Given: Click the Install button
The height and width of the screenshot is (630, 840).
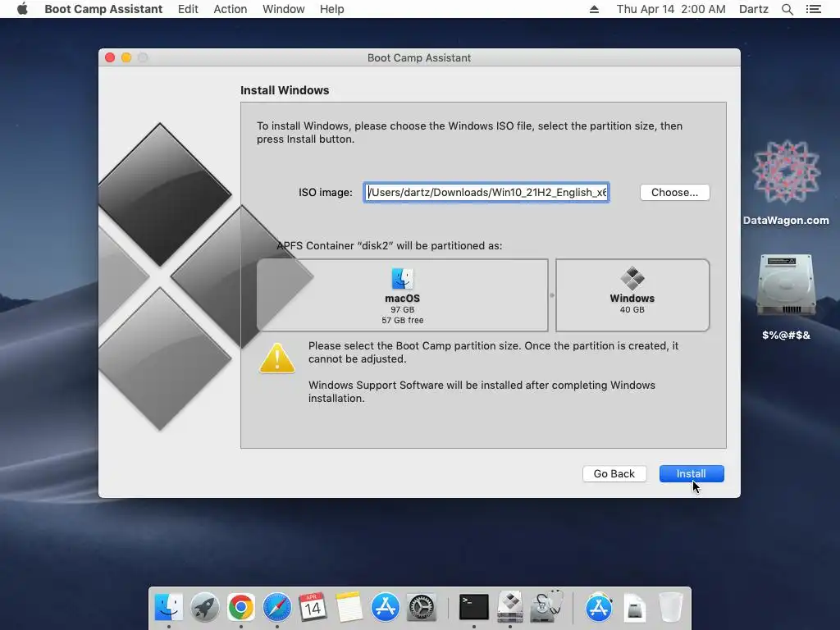Looking at the screenshot, I should click(x=691, y=473).
